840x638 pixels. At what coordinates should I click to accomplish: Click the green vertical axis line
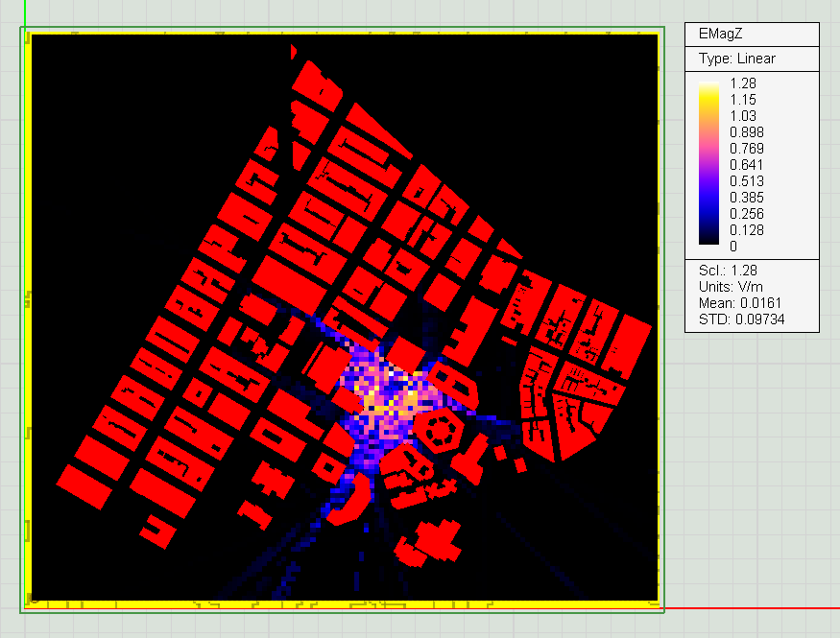click(25, 12)
